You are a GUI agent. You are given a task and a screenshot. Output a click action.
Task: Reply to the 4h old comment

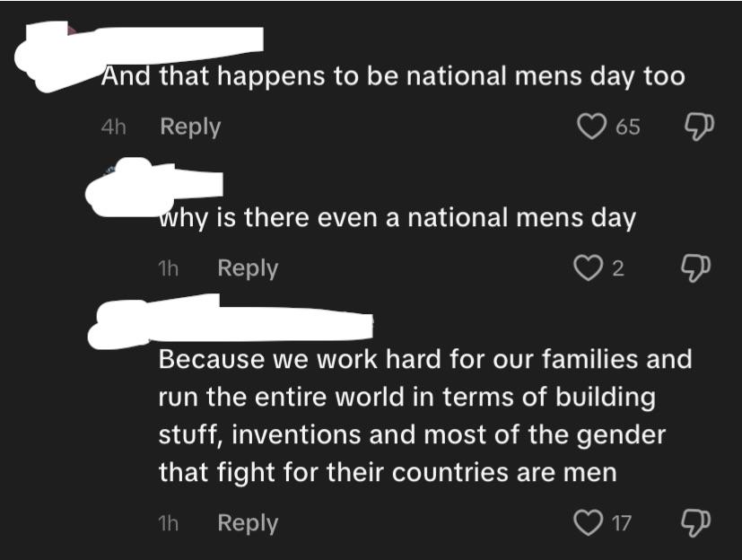pyautogui.click(x=190, y=127)
